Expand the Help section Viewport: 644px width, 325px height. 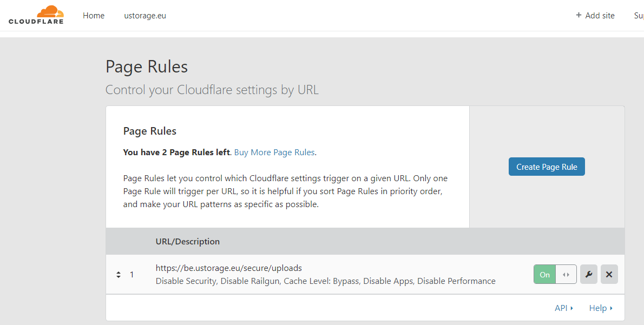pos(601,308)
